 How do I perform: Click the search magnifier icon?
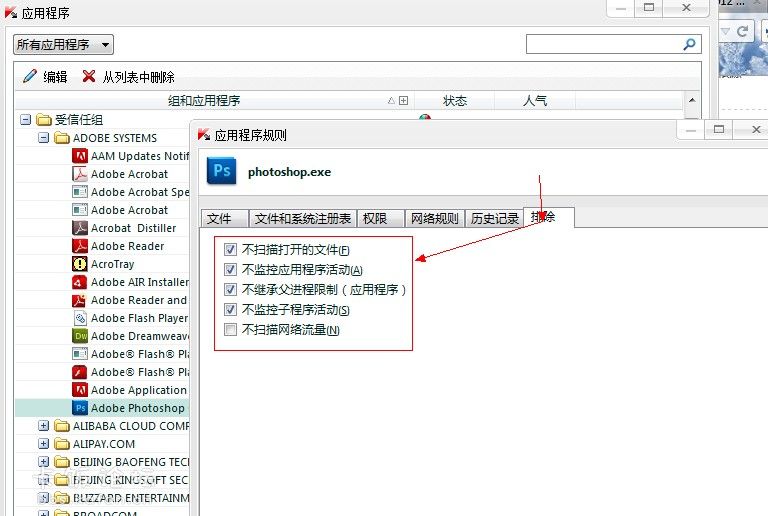[x=689, y=45]
